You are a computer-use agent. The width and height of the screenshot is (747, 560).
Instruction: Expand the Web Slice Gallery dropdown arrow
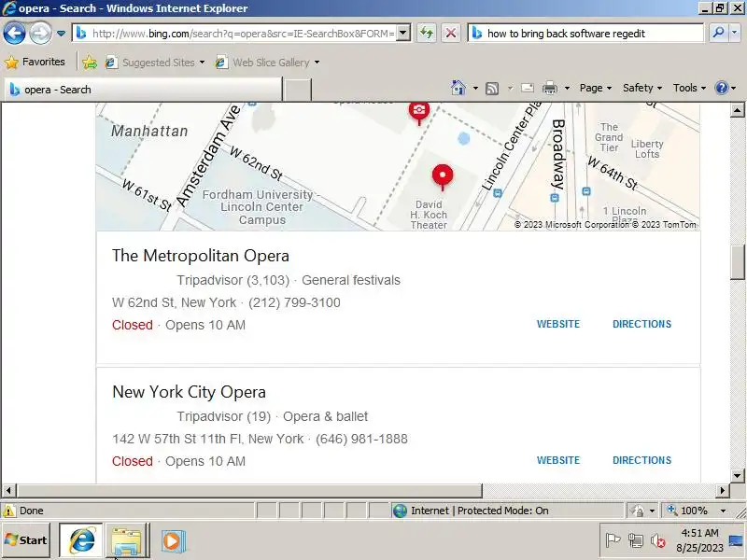(317, 63)
